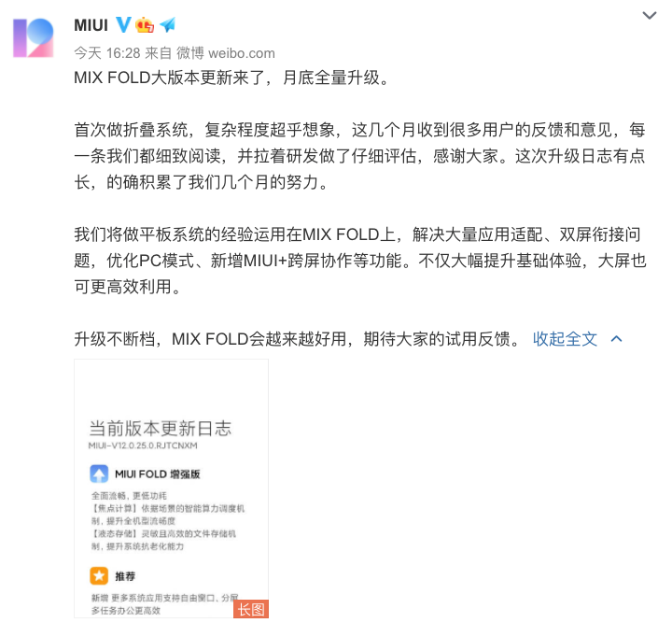The height and width of the screenshot is (623, 672).
Task: Click the 来自 微博 source text
Action: tap(175, 53)
